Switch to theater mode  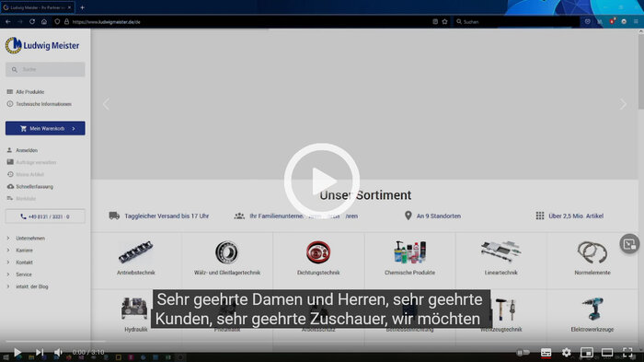[x=607, y=353]
